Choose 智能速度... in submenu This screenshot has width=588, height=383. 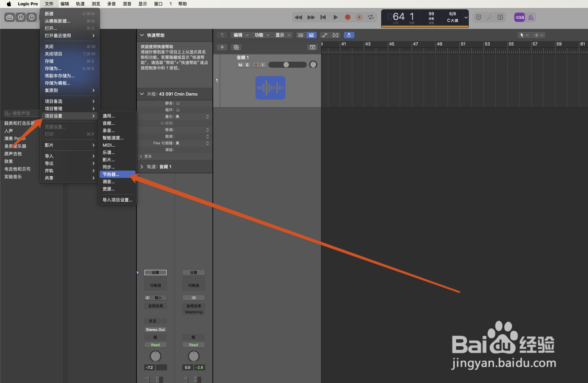pyautogui.click(x=118, y=138)
